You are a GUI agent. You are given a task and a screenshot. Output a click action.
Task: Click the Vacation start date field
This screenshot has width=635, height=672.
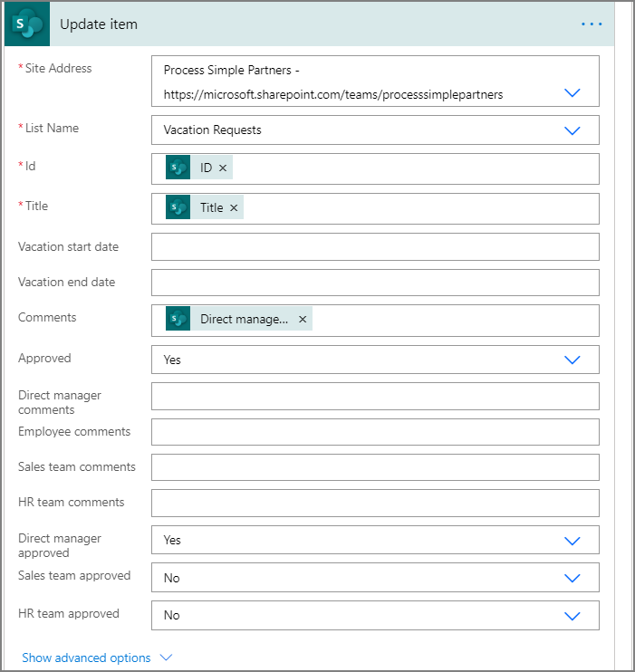click(x=375, y=246)
